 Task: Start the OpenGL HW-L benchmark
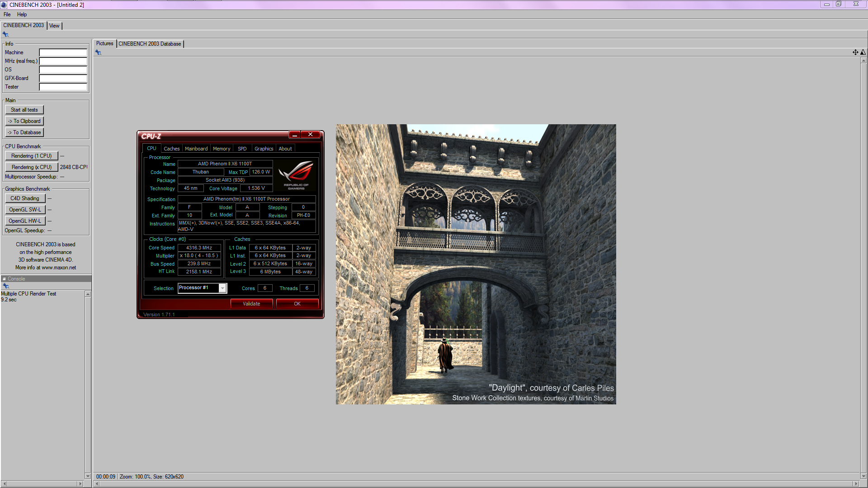(25, 221)
